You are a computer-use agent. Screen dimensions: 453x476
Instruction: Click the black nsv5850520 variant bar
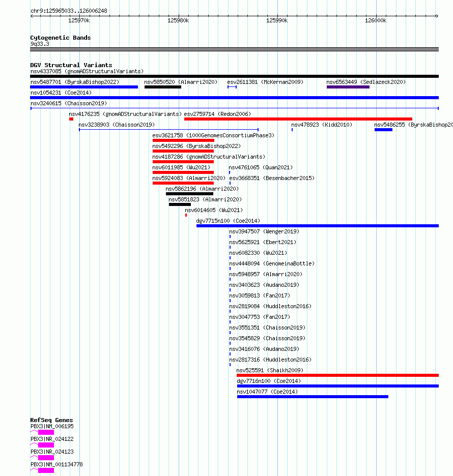(163, 87)
